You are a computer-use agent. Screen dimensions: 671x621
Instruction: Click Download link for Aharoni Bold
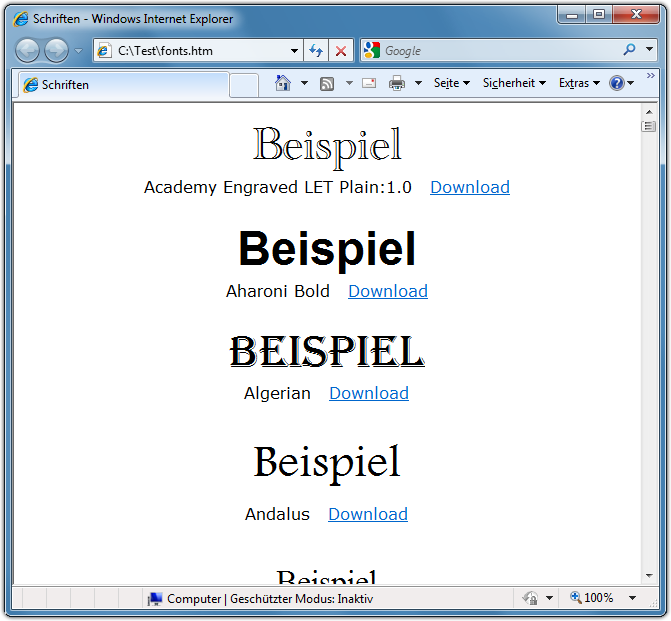388,291
